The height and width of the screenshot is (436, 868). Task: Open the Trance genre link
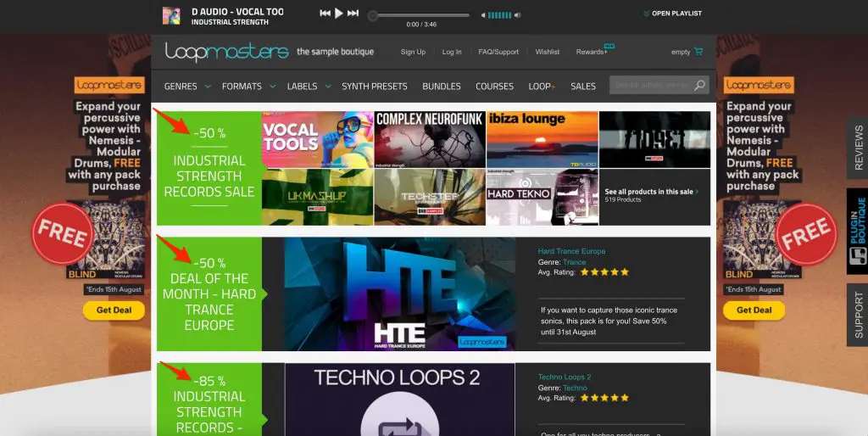click(x=574, y=262)
